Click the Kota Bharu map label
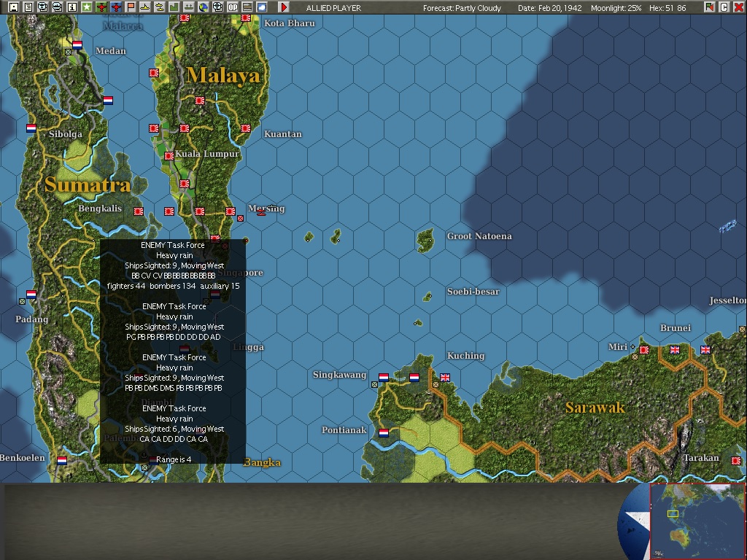This screenshot has height=560, width=747. click(289, 23)
